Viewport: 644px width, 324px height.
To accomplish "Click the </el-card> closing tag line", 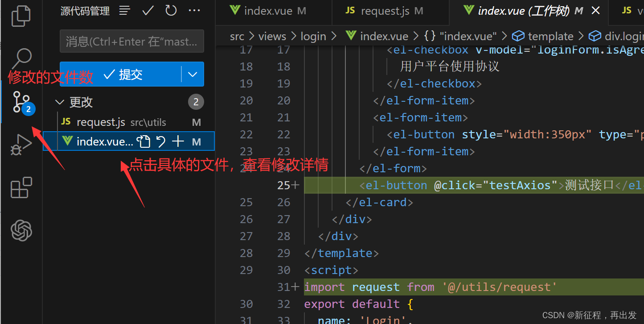I will 379,202.
